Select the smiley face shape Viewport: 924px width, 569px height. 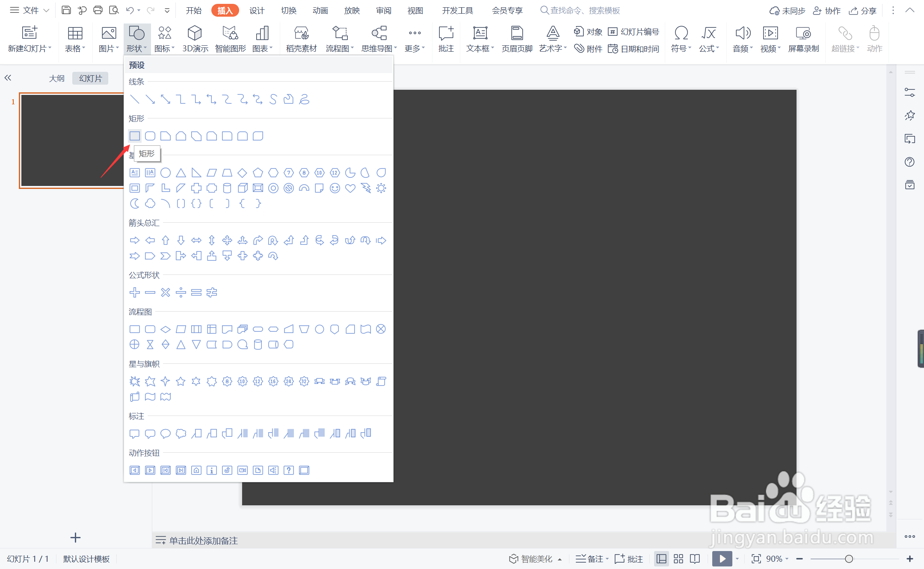point(335,188)
